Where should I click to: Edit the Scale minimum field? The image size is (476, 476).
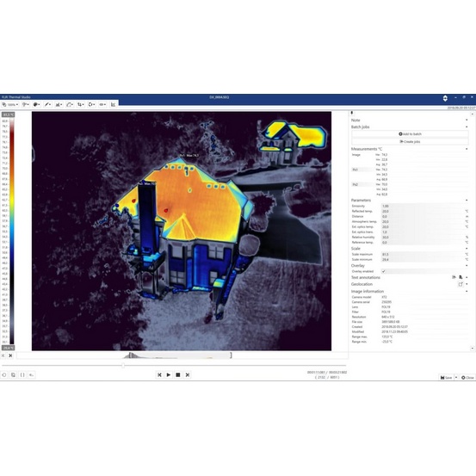[422, 260]
